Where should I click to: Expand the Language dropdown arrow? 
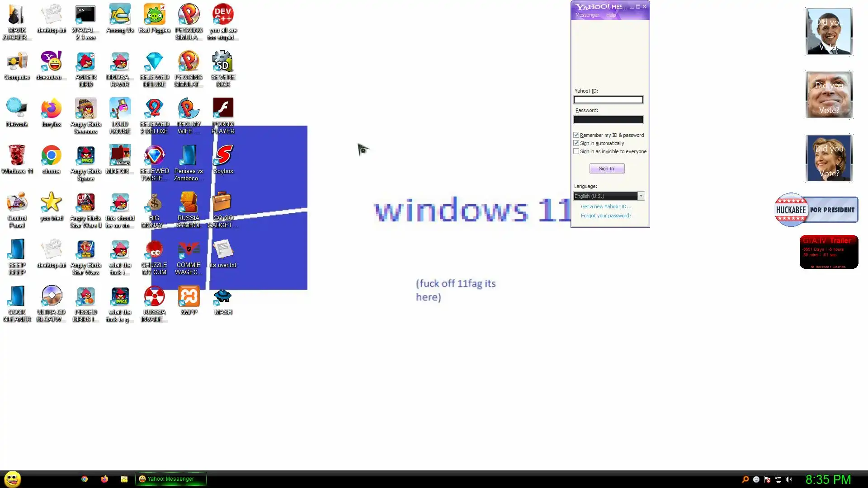(x=641, y=196)
